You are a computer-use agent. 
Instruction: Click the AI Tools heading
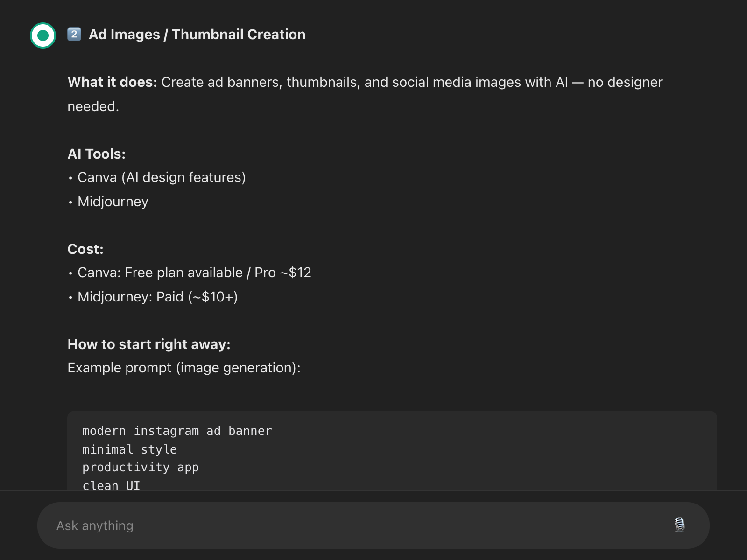point(97,154)
